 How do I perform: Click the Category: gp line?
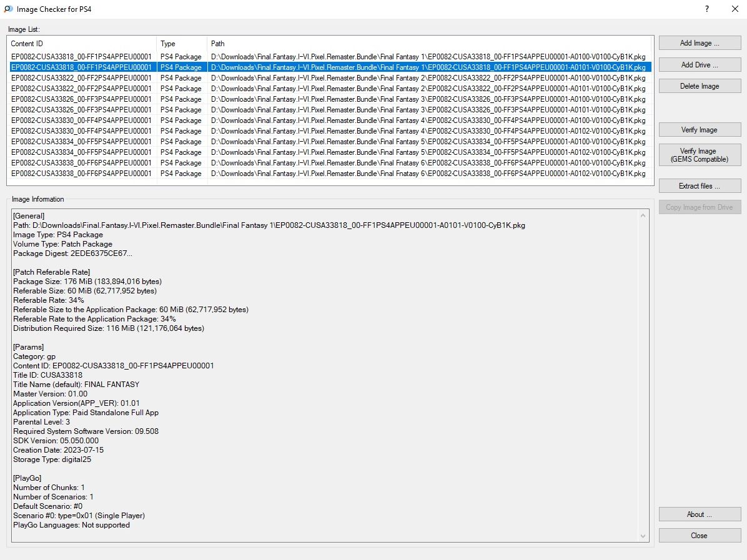34,356
